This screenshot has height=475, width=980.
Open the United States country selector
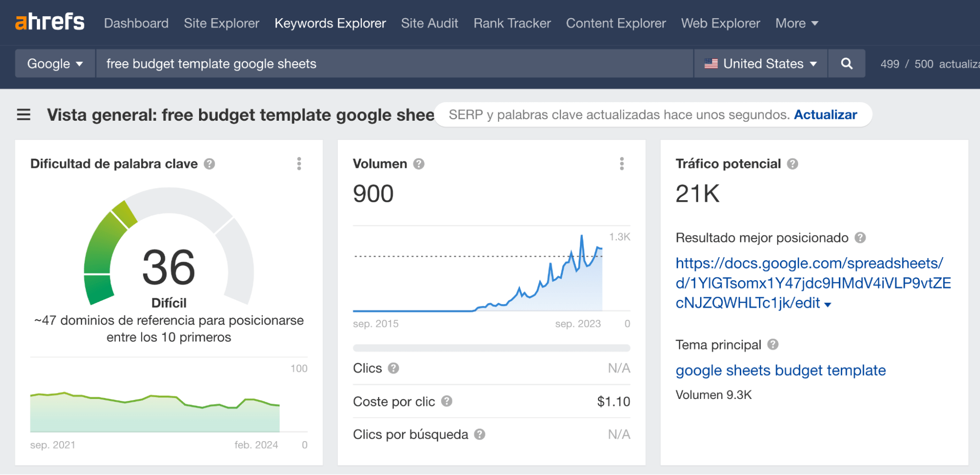760,64
